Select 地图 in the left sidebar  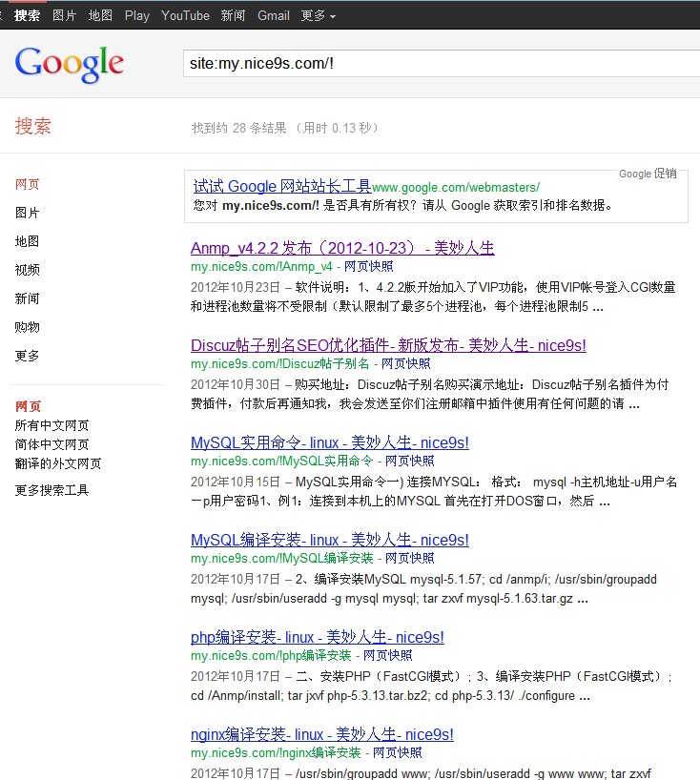[27, 241]
